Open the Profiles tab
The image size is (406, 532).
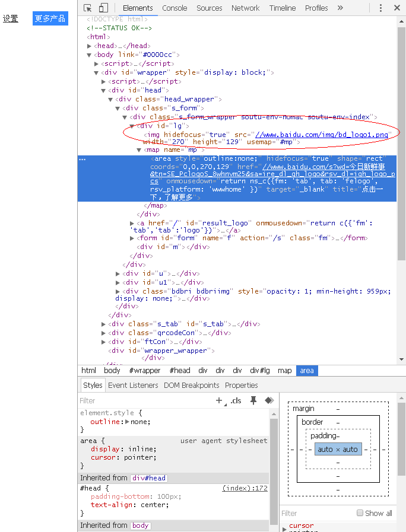(x=316, y=8)
